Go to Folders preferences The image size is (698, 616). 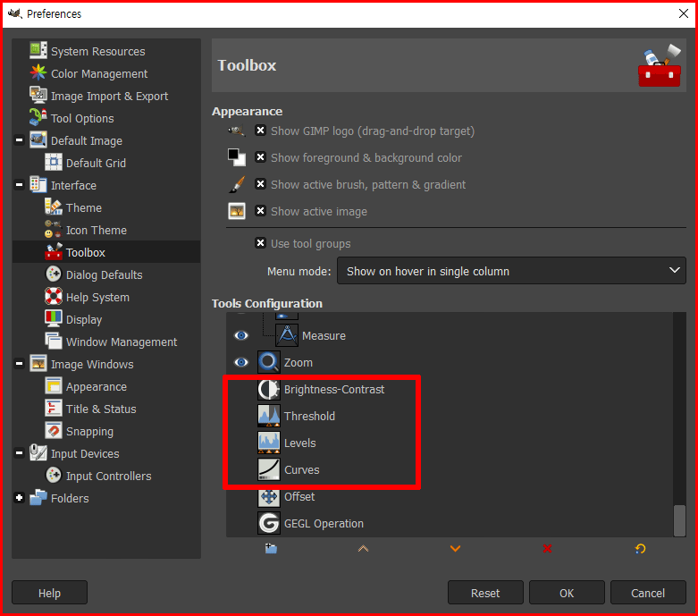(x=70, y=498)
